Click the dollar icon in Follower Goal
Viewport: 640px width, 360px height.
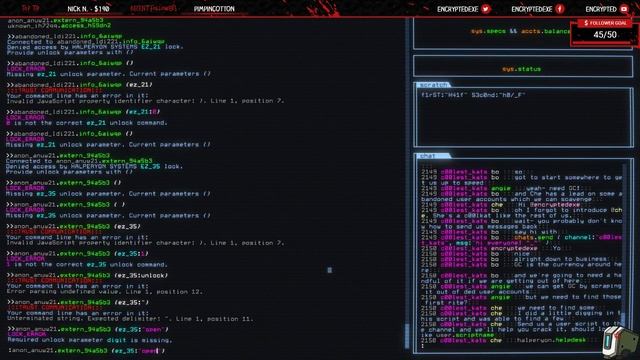(586, 23)
